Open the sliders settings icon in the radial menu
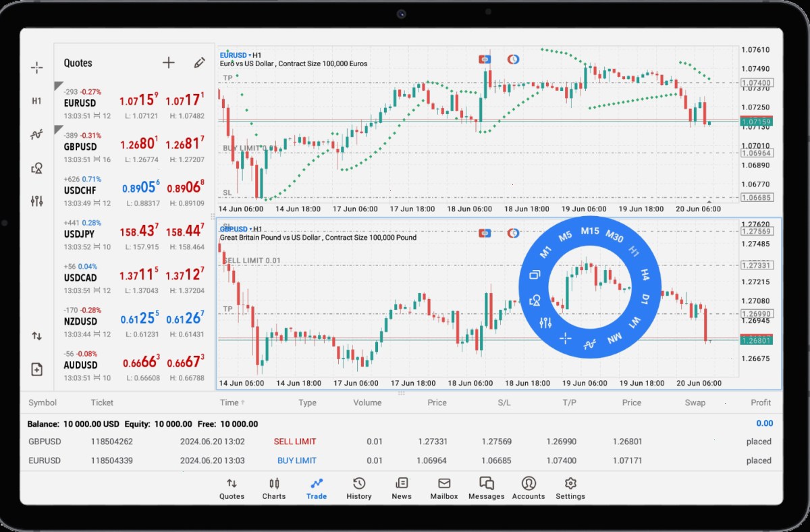This screenshot has height=532, width=810. pyautogui.click(x=546, y=323)
